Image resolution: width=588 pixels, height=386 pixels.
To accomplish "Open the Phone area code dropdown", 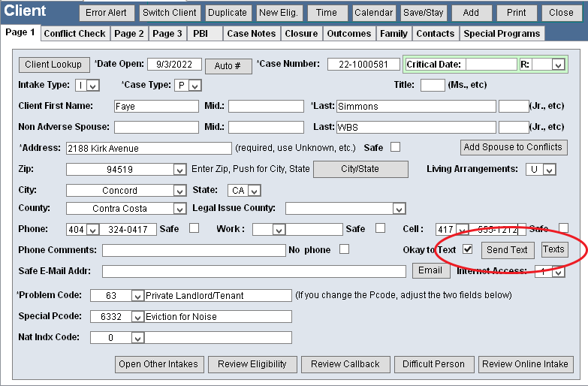I will click(x=92, y=230).
